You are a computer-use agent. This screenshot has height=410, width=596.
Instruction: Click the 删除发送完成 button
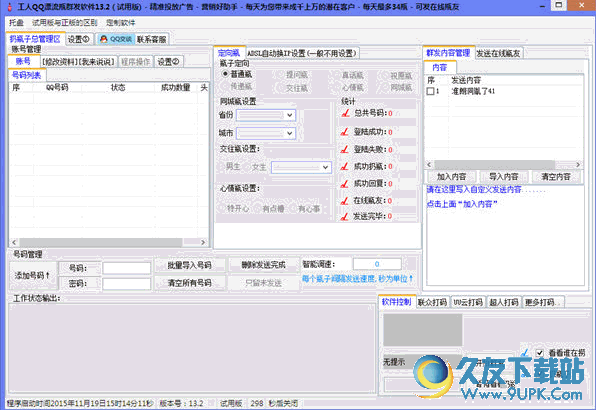[263, 265]
